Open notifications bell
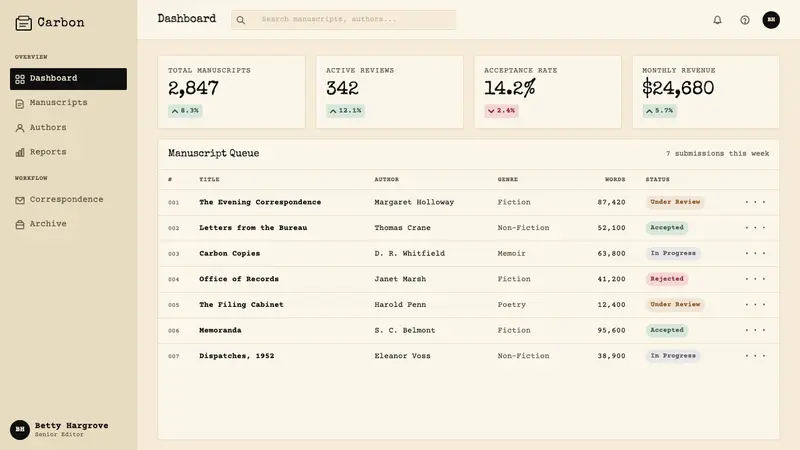 click(717, 20)
